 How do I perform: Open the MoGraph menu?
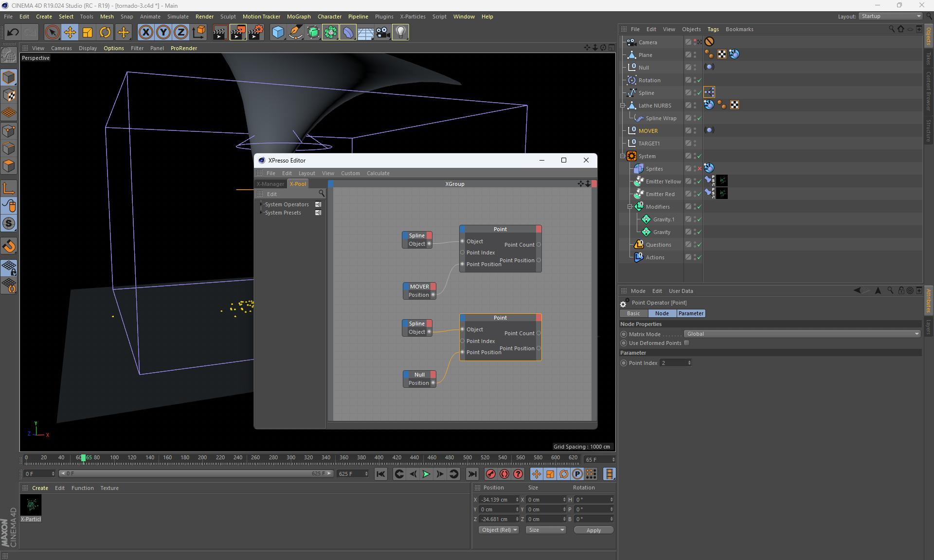coord(298,17)
